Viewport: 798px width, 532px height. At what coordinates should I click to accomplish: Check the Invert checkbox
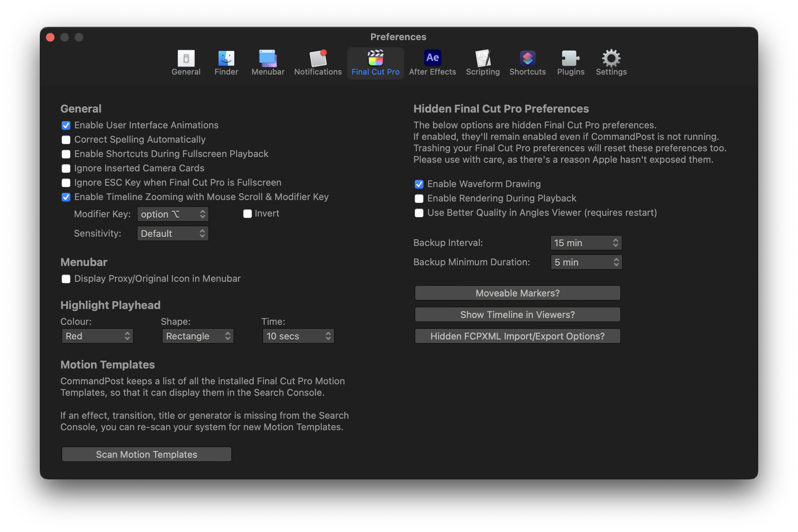pos(248,214)
